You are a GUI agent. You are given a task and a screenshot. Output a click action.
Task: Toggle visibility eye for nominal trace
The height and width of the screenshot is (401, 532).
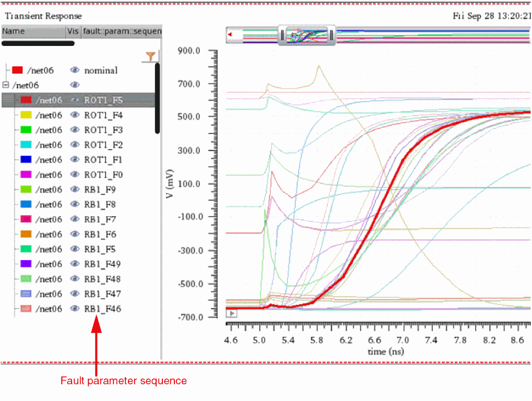tap(75, 70)
